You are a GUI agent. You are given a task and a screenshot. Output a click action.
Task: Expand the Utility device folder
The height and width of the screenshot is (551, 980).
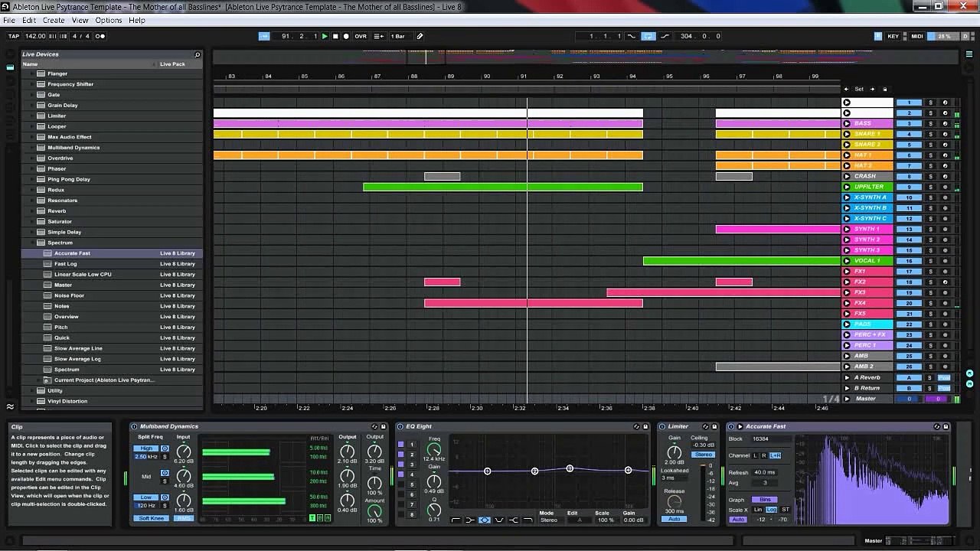(33, 391)
